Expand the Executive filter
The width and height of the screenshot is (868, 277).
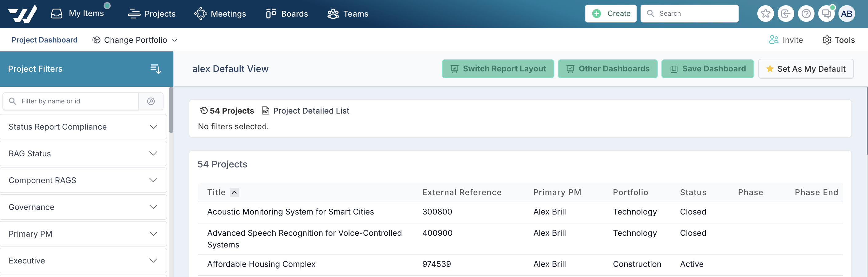click(x=83, y=260)
